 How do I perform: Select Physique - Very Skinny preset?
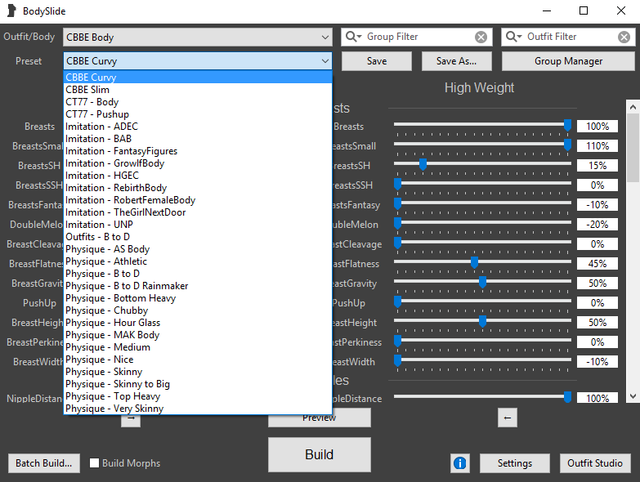tap(198, 408)
